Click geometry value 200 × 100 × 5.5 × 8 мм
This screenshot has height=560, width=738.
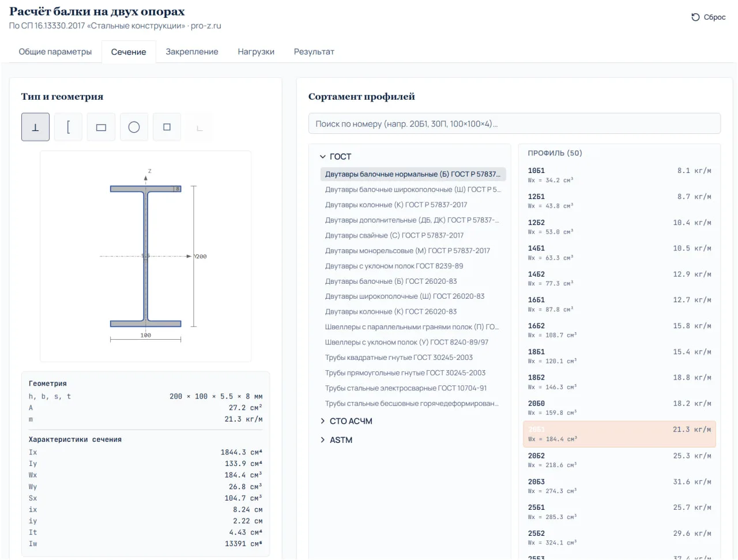tap(216, 396)
